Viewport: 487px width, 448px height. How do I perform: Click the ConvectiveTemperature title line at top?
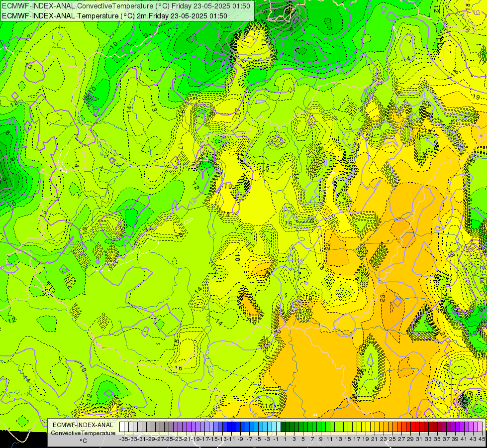pos(126,6)
